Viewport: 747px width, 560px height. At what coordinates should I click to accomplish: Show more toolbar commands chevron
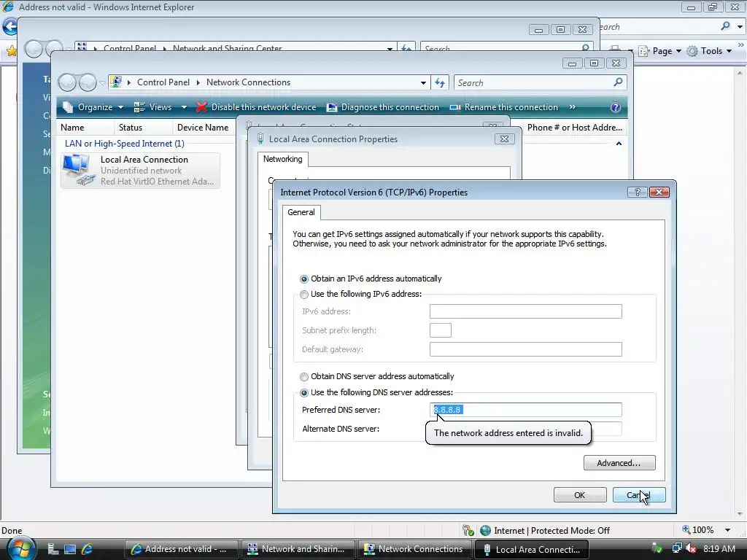(x=572, y=107)
